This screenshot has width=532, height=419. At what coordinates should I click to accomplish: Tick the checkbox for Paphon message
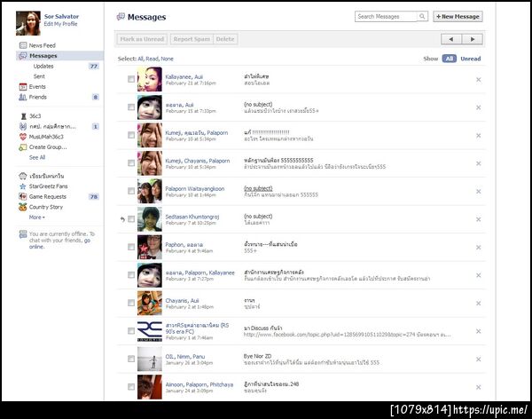[131, 247]
